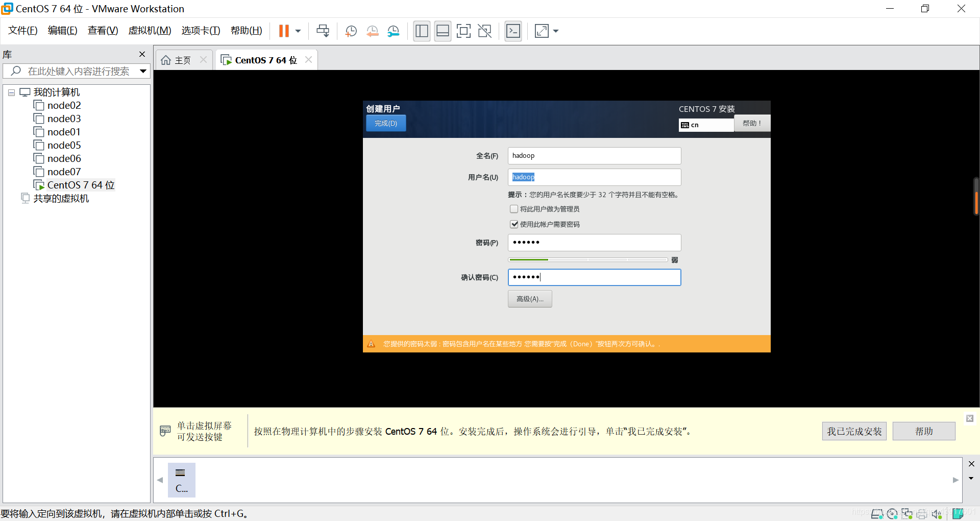Dismiss the yellow install info bar
The height and width of the screenshot is (521, 980).
(970, 418)
